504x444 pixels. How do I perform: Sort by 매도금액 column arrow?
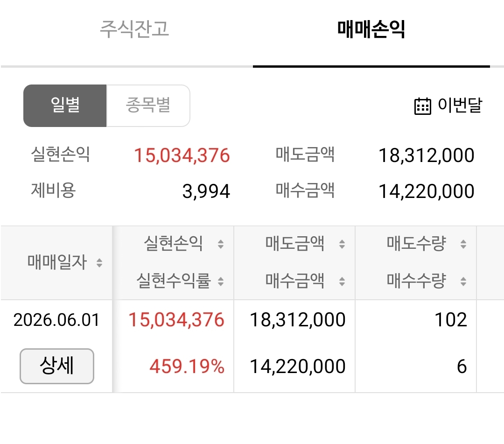(342, 244)
